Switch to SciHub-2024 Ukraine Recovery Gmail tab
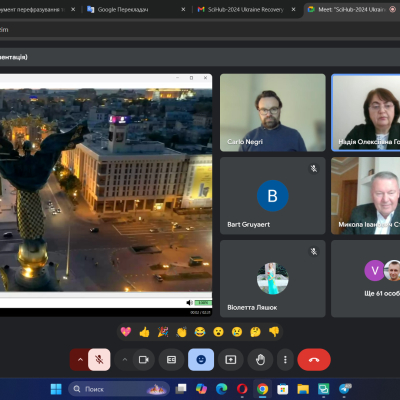 [x=246, y=10]
